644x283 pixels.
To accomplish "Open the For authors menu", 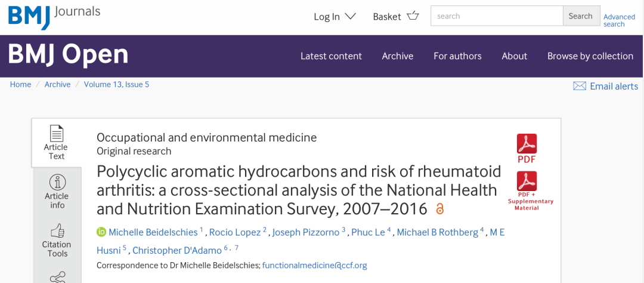I will click(457, 56).
